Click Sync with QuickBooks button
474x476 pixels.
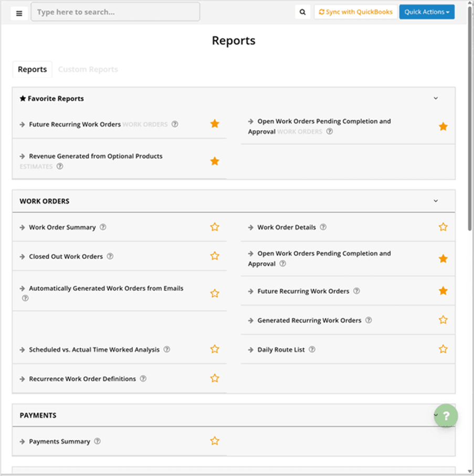[355, 12]
